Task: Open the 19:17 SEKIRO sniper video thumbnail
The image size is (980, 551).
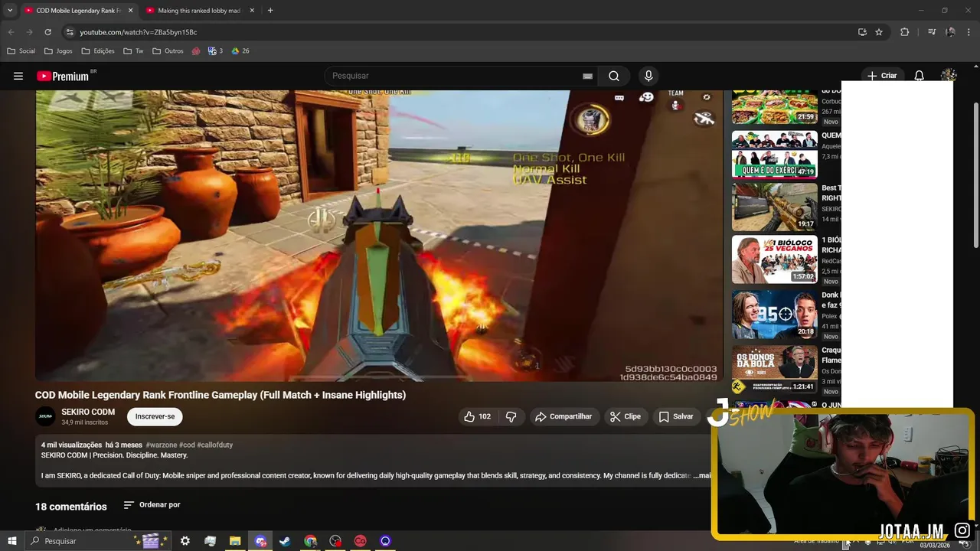Action: point(774,207)
